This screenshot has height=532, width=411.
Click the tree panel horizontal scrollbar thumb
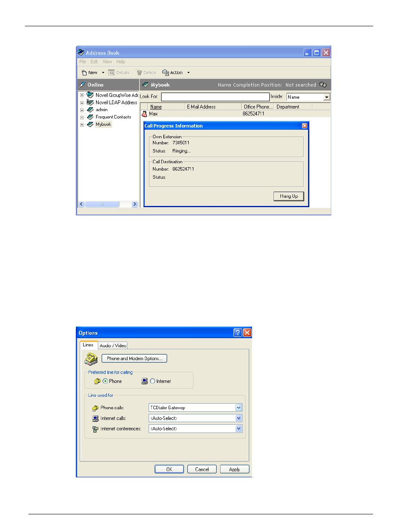102,204
